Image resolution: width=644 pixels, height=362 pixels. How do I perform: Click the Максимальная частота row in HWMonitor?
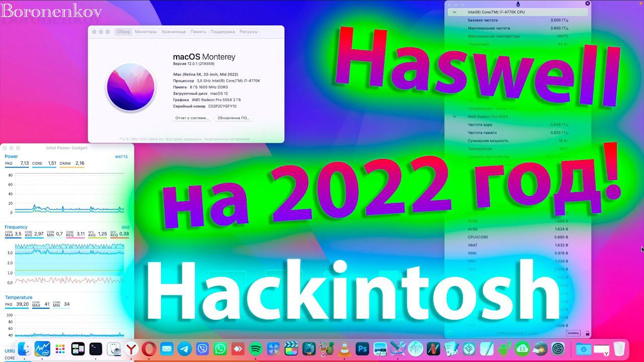coord(518,28)
